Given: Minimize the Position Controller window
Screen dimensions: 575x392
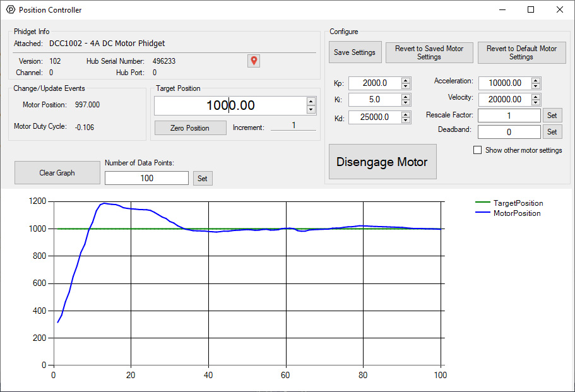Looking at the screenshot, I should pos(502,10).
